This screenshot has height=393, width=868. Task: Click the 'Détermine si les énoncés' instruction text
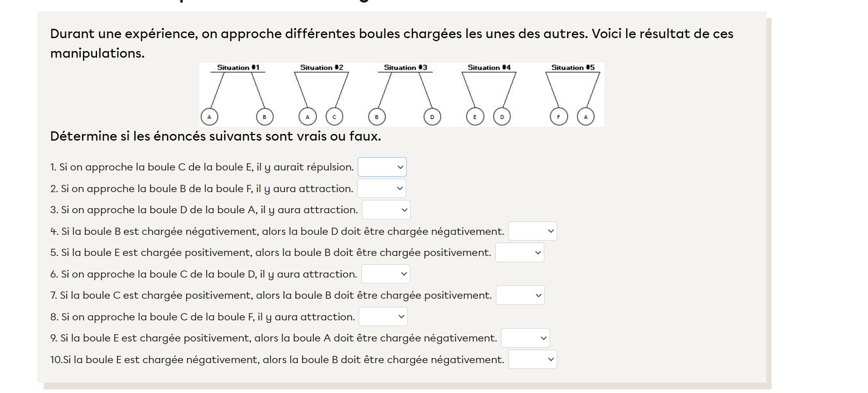click(215, 136)
